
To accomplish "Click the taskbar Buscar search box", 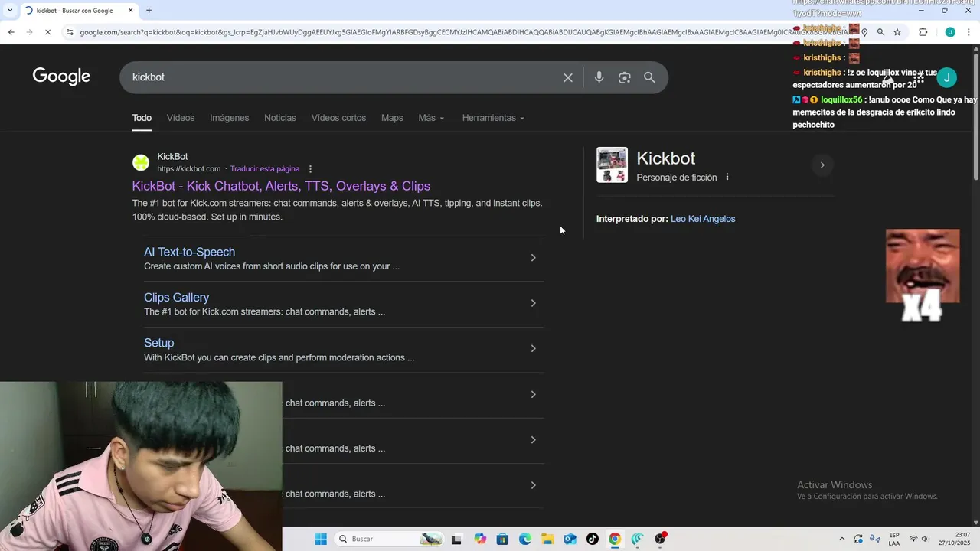I will (389, 539).
